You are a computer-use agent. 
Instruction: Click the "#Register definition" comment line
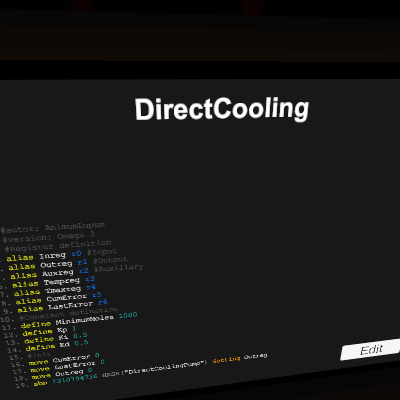[x=58, y=246]
